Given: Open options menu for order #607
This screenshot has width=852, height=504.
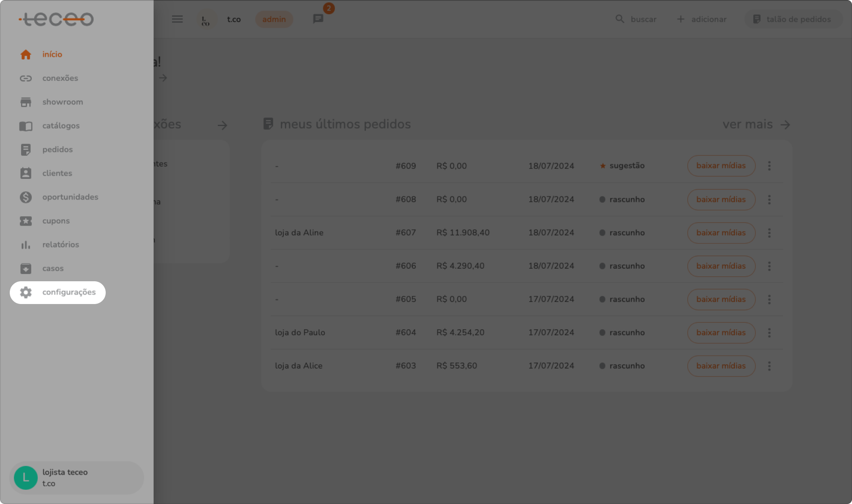Looking at the screenshot, I should tap(769, 233).
